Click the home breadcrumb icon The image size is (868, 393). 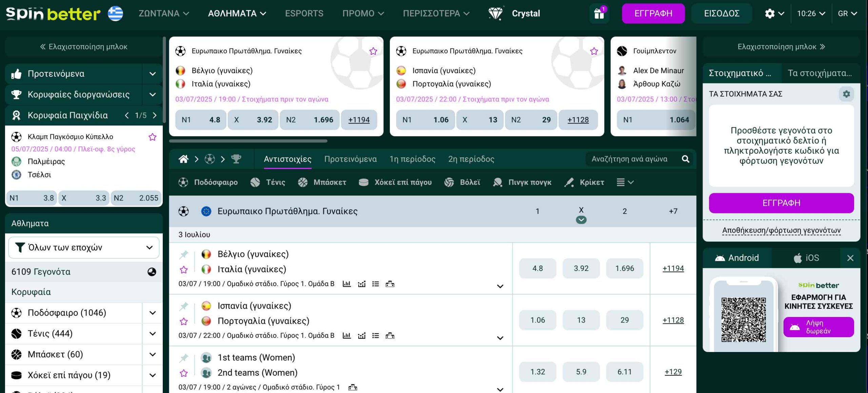coord(183,159)
